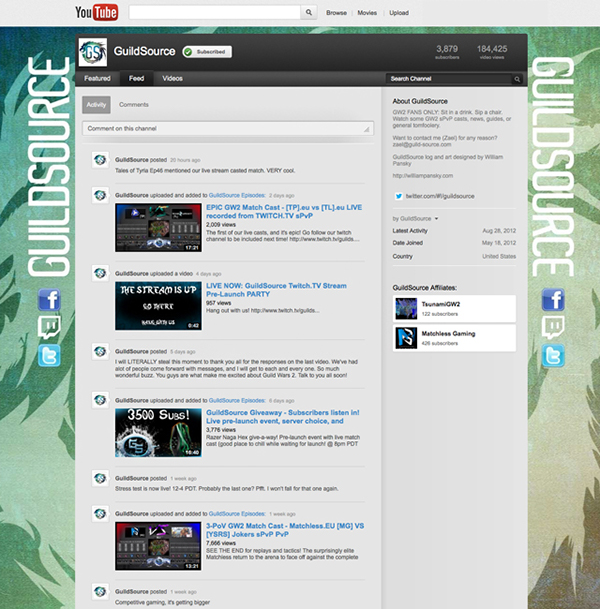The height and width of the screenshot is (609, 600).
Task: Switch to the Videos tab
Action: [172, 78]
